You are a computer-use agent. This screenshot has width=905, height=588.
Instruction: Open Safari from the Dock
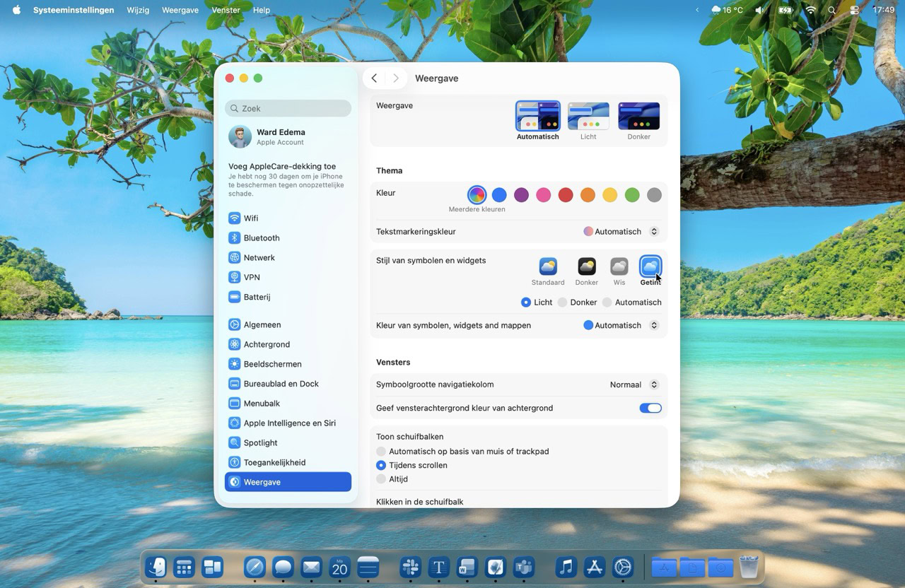pyautogui.click(x=255, y=567)
